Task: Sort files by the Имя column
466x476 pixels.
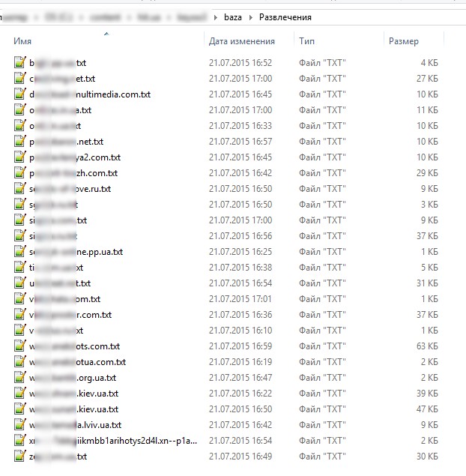Action: point(22,41)
